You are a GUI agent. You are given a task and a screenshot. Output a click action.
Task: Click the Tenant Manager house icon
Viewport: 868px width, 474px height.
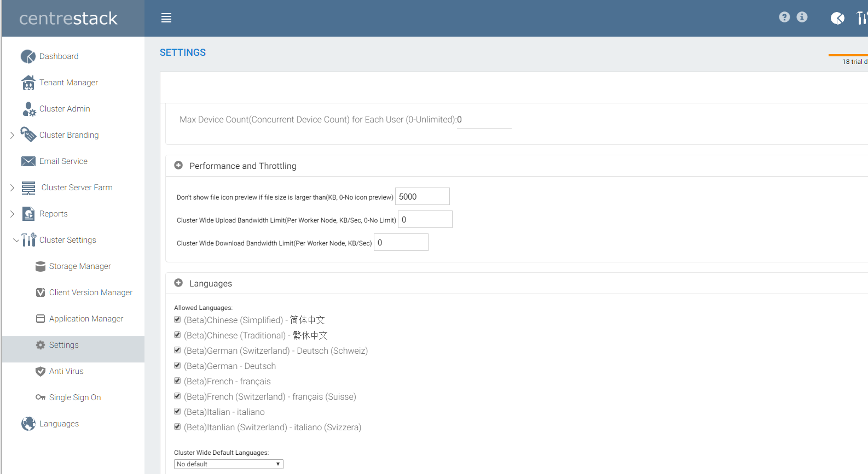click(28, 83)
